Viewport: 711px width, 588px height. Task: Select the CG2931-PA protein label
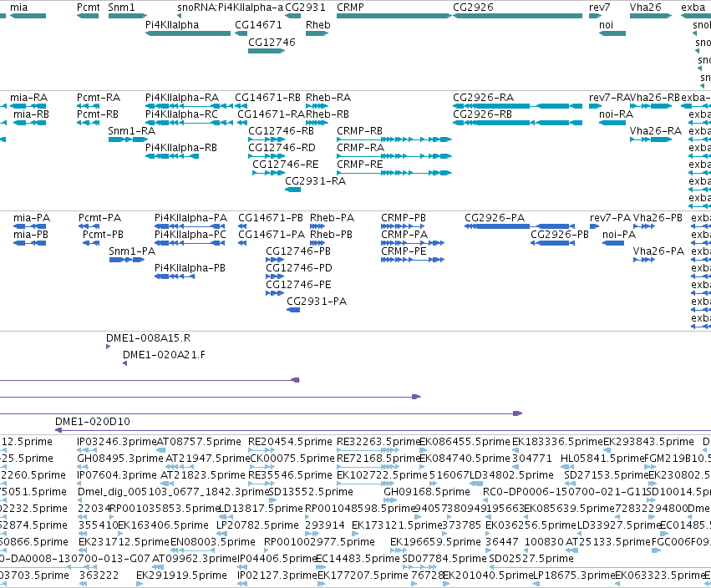pyautogui.click(x=317, y=302)
